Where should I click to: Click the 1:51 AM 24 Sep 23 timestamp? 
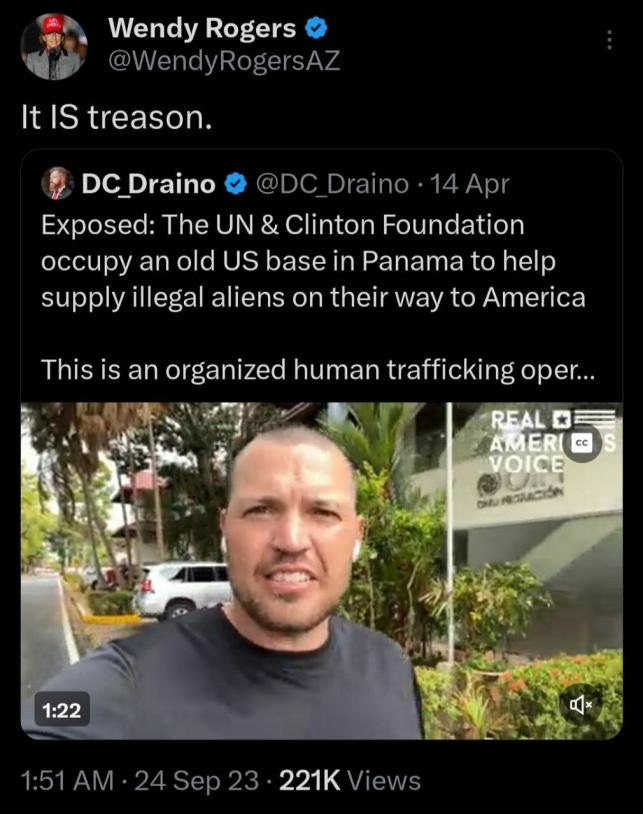pyautogui.click(x=140, y=780)
